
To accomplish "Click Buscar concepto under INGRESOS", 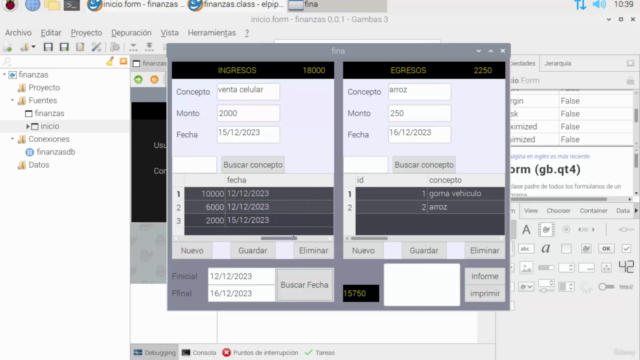I will [x=253, y=165].
